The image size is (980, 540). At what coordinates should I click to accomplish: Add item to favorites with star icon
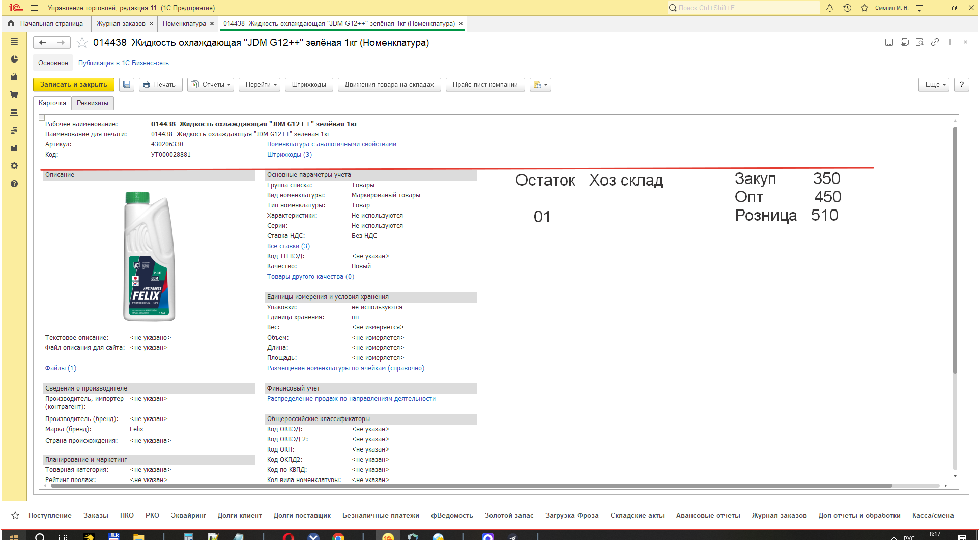tap(82, 43)
